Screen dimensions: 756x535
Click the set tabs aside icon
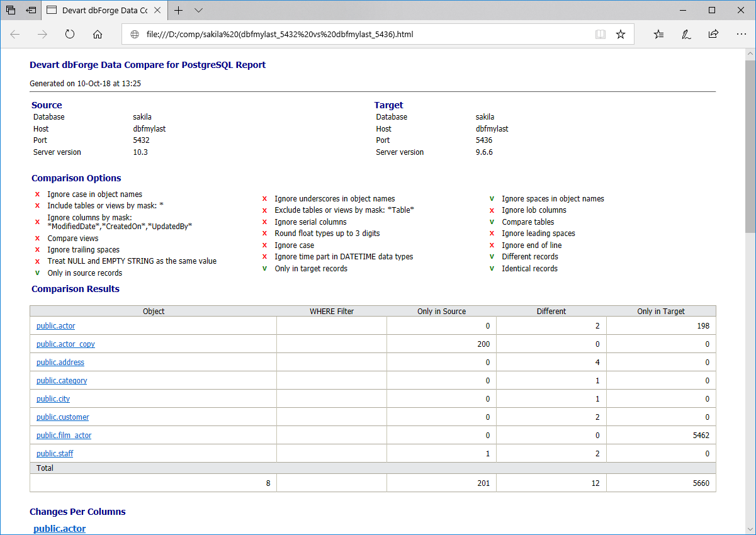pos(31,10)
